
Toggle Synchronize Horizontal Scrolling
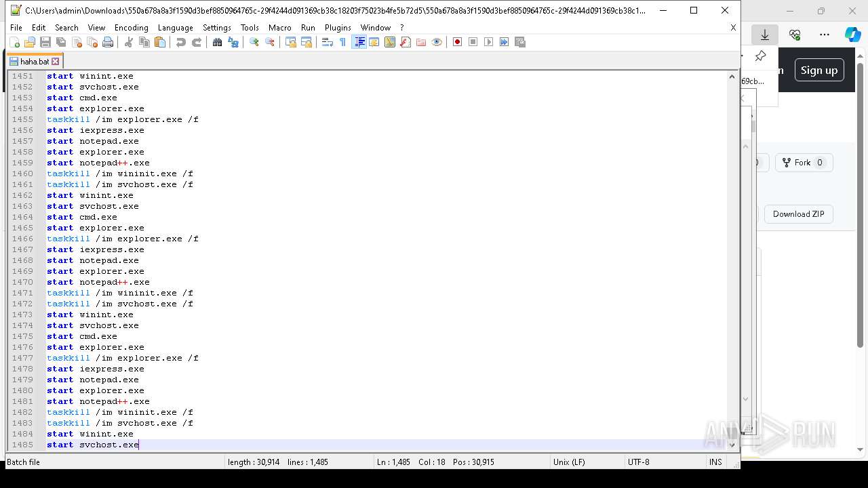(307, 42)
